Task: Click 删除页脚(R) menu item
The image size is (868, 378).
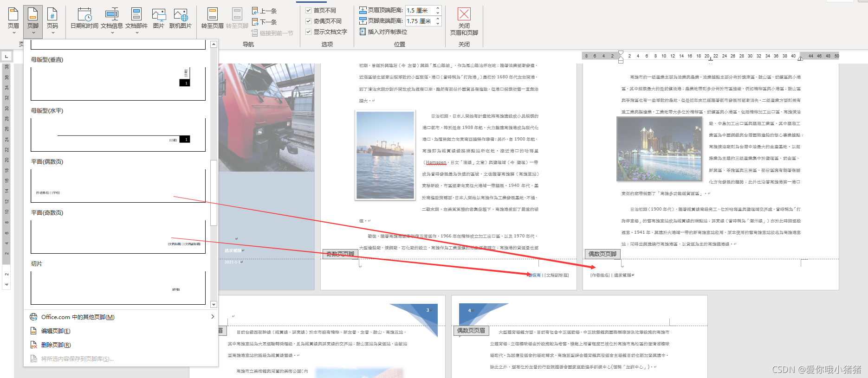Action: (x=122, y=345)
